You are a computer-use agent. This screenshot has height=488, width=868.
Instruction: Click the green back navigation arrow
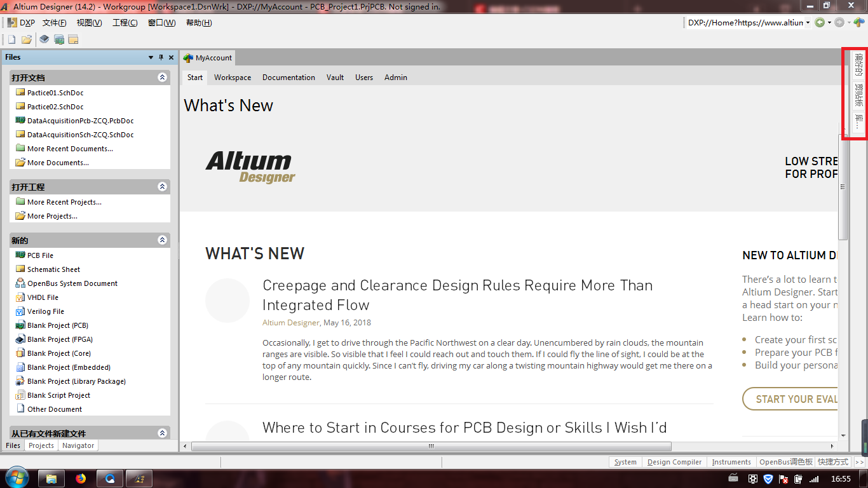[x=820, y=22]
